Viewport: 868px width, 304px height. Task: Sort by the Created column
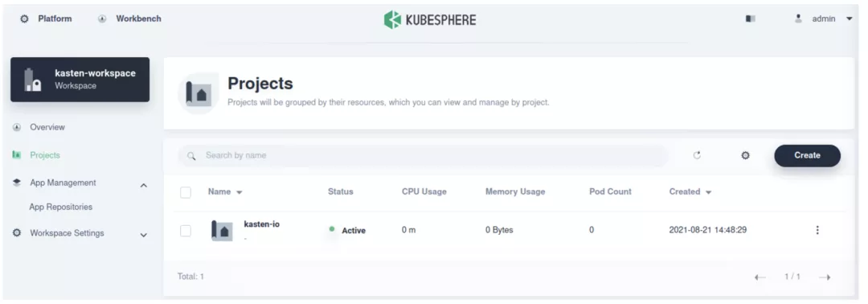point(690,191)
